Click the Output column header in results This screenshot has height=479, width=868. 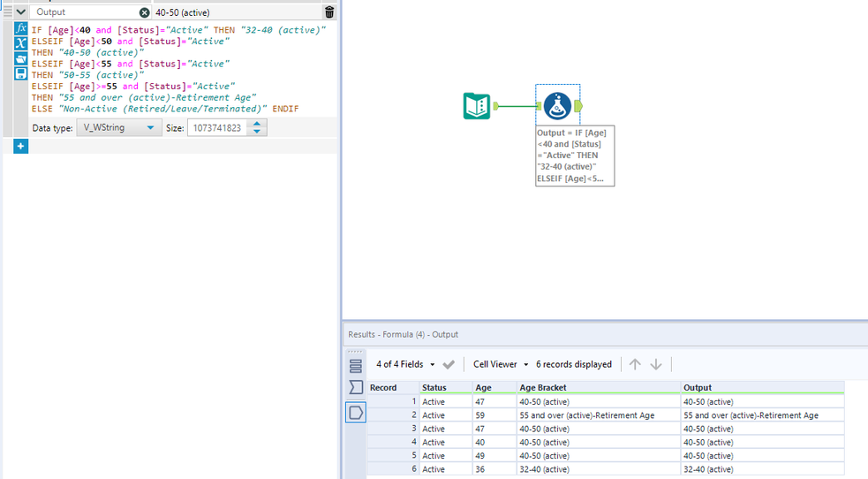tap(763, 388)
